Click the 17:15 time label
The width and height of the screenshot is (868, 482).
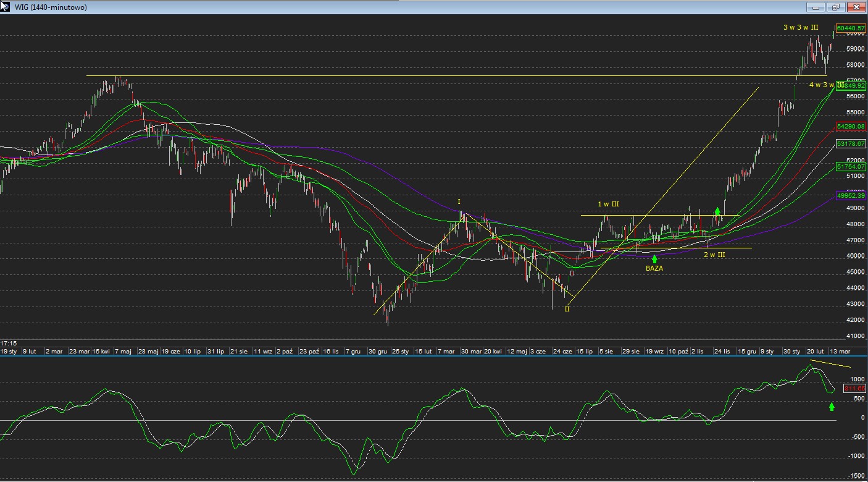(x=9, y=343)
